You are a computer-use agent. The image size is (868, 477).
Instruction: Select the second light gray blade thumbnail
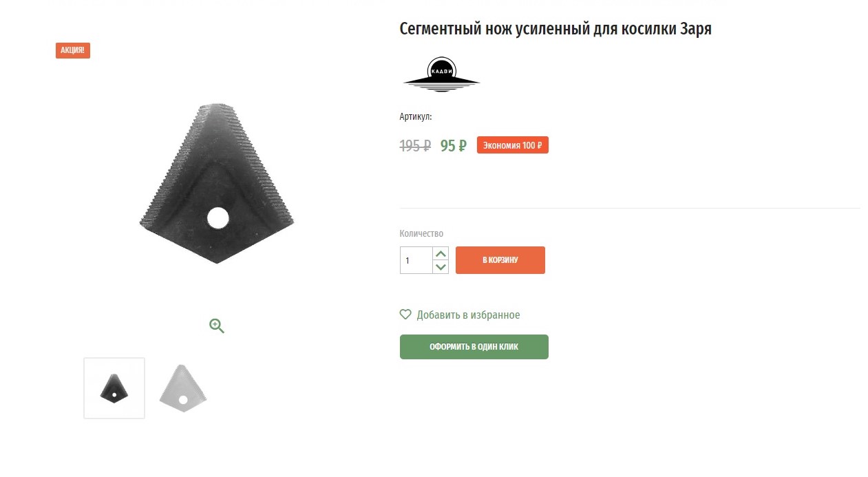click(182, 388)
